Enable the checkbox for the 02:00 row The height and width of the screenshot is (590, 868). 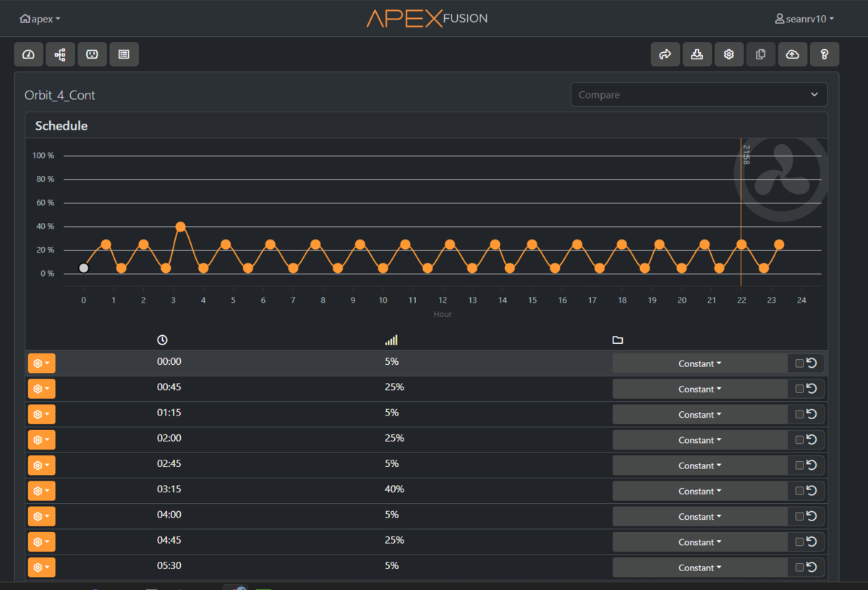point(799,440)
